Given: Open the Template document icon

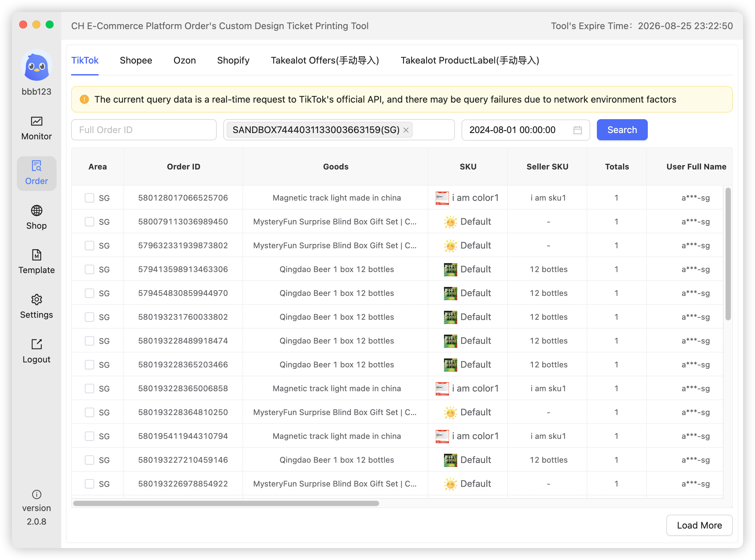Looking at the screenshot, I should 37,255.
